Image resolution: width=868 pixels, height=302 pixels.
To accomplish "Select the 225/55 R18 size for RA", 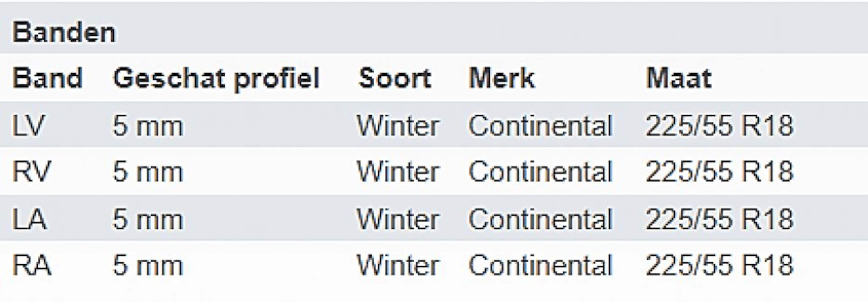I will pyautogui.click(x=719, y=265).
